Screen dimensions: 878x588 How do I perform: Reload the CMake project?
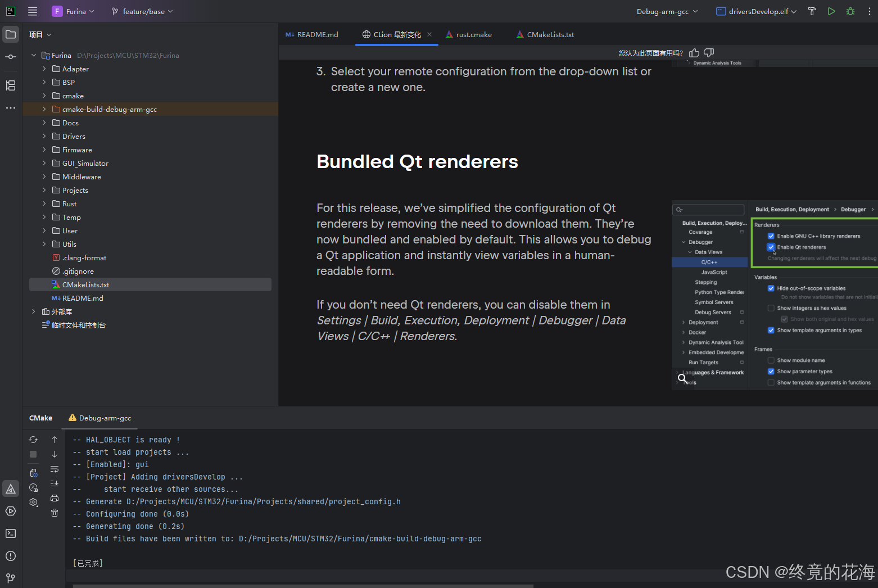point(33,440)
